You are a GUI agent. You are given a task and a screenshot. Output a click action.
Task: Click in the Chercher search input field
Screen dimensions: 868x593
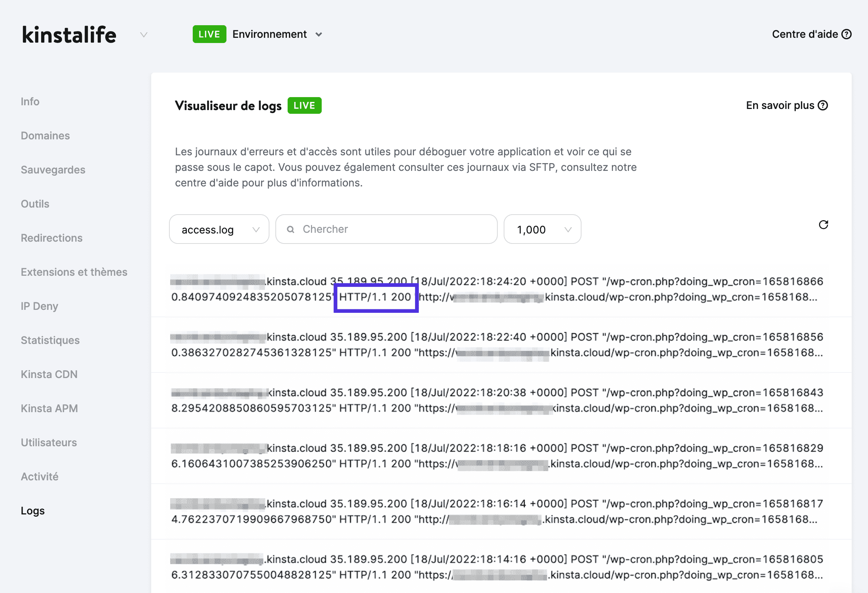pos(388,229)
